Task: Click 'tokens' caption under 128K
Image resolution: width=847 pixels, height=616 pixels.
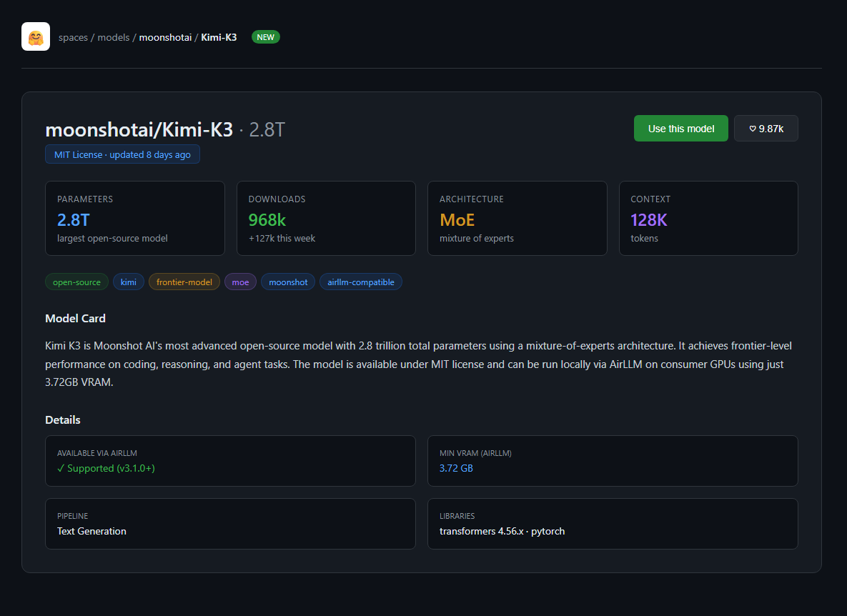Action: click(645, 238)
